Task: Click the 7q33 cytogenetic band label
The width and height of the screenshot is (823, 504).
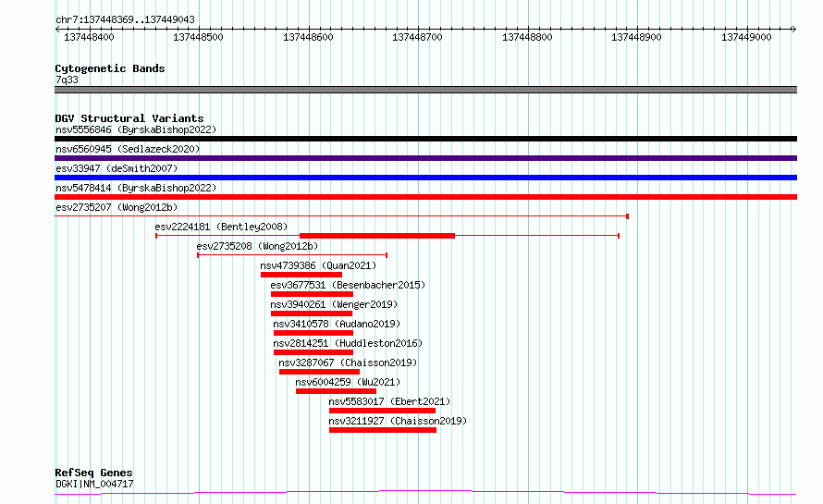Action: [x=67, y=80]
